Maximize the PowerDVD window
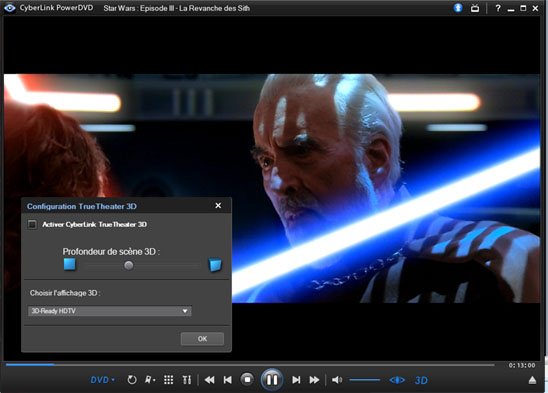The image size is (548, 393). [x=523, y=8]
